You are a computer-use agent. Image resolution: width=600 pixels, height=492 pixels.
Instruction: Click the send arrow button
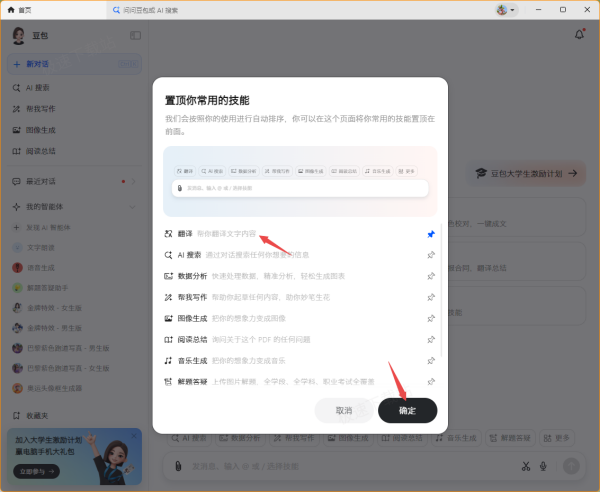point(571,466)
